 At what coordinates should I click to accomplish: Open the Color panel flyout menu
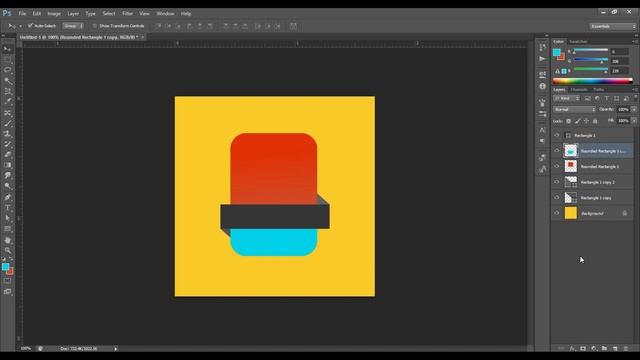635,42
